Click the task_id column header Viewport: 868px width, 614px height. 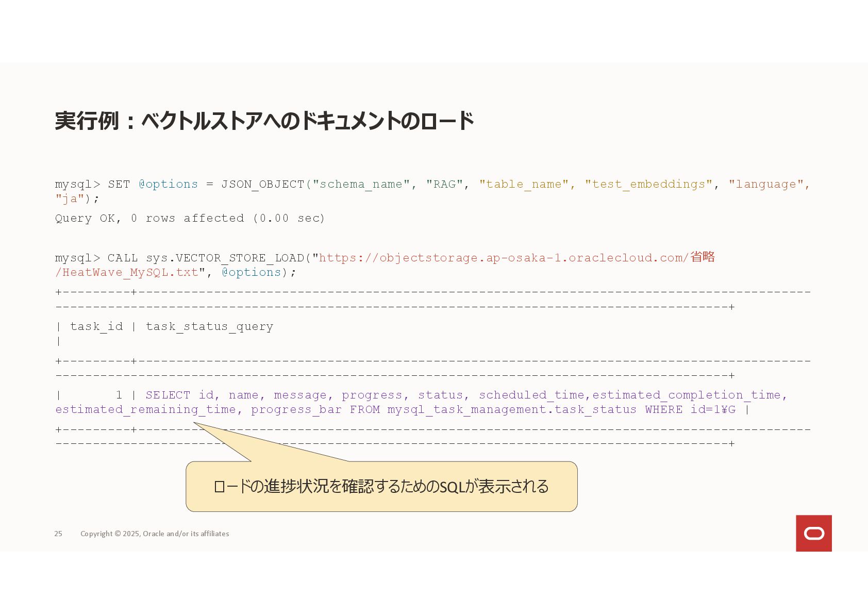pyautogui.click(x=96, y=326)
